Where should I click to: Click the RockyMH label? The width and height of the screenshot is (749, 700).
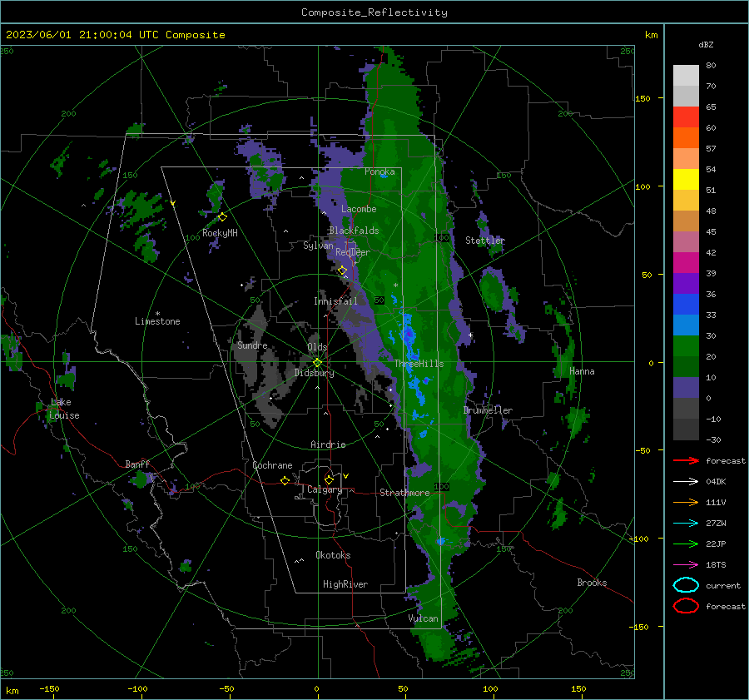pos(220,233)
